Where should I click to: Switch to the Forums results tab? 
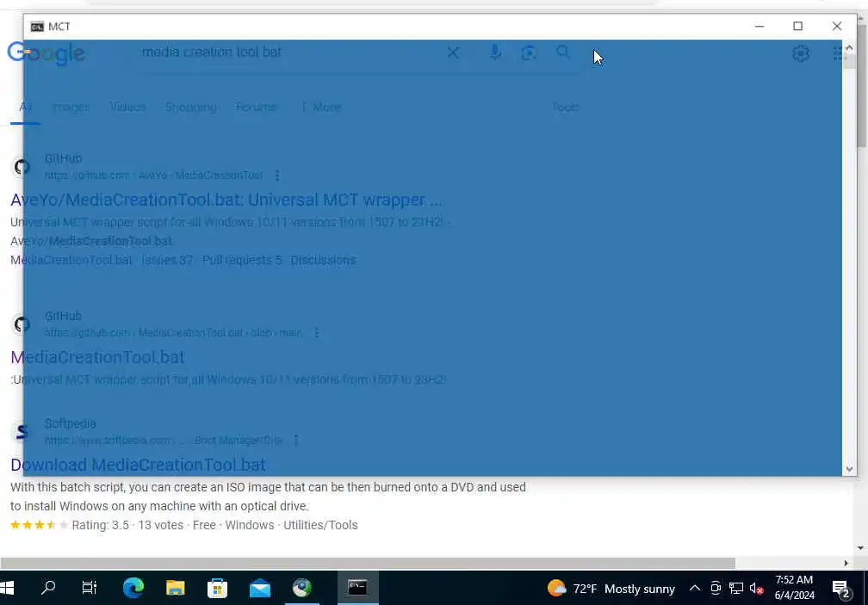click(257, 107)
